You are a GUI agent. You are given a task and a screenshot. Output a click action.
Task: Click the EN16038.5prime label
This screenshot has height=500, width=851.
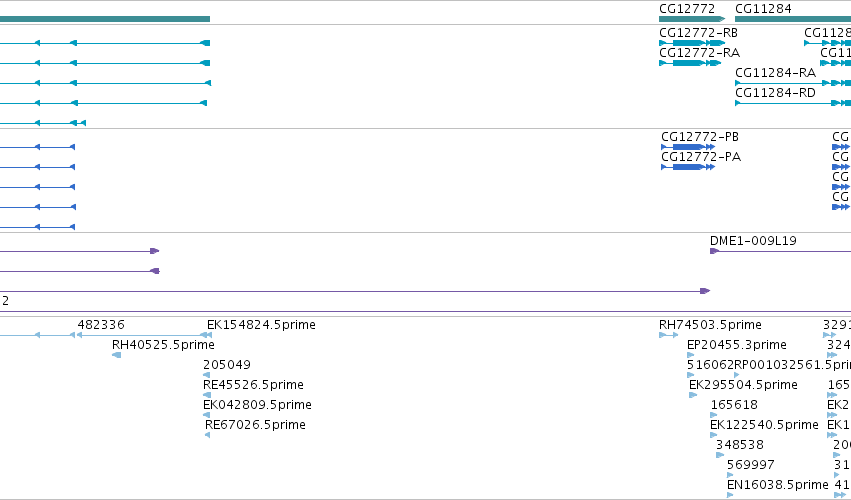pos(778,484)
